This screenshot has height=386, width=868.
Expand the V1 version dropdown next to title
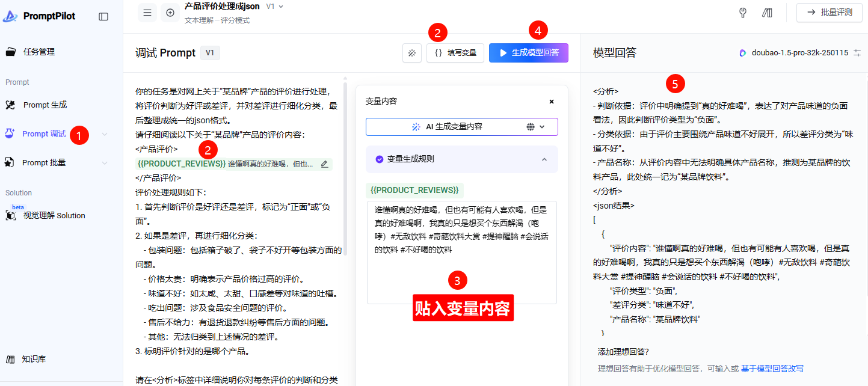(281, 6)
